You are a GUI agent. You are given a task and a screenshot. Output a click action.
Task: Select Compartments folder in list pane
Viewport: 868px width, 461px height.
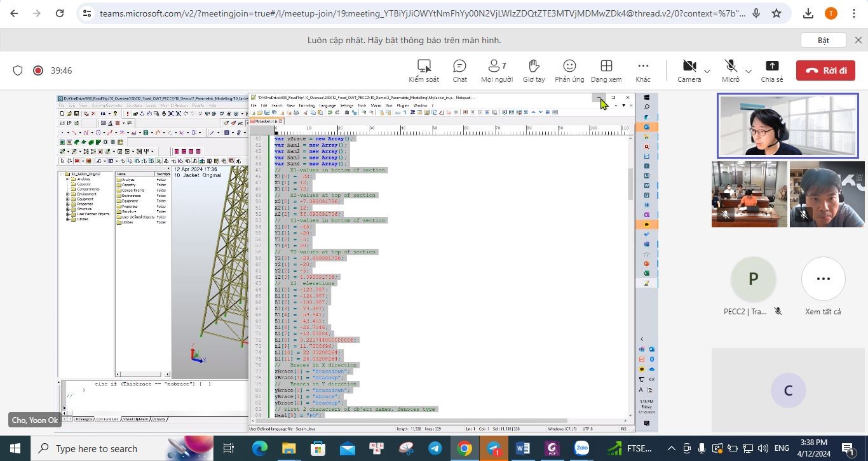[x=131, y=190]
